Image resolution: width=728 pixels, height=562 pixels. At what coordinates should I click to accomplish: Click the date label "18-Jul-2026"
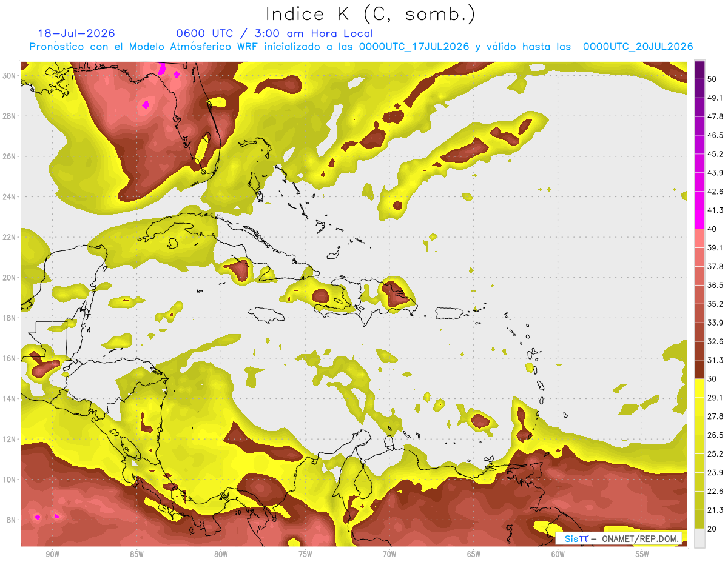tap(76, 33)
